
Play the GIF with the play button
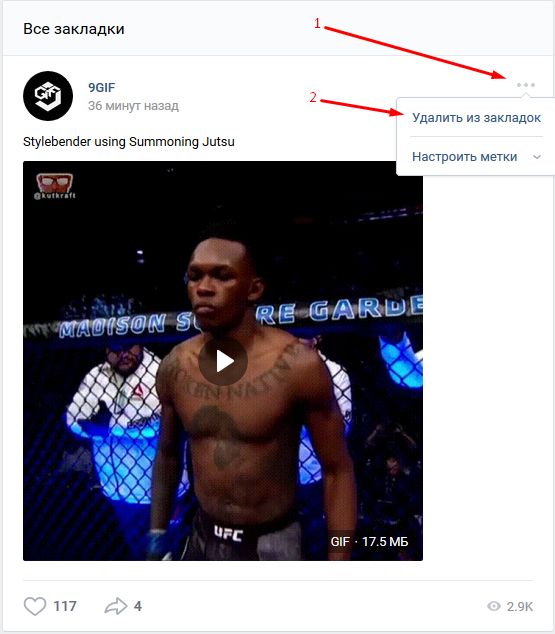pos(223,361)
